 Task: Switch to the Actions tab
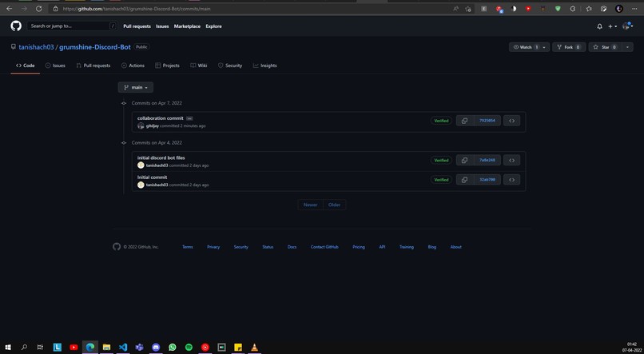tap(133, 66)
